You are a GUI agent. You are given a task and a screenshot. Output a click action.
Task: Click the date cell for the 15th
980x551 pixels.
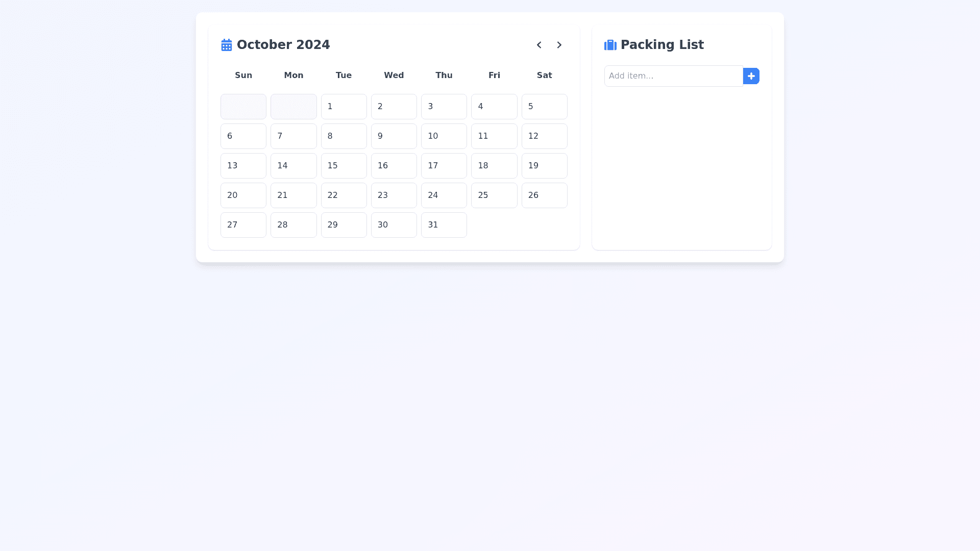tap(344, 166)
